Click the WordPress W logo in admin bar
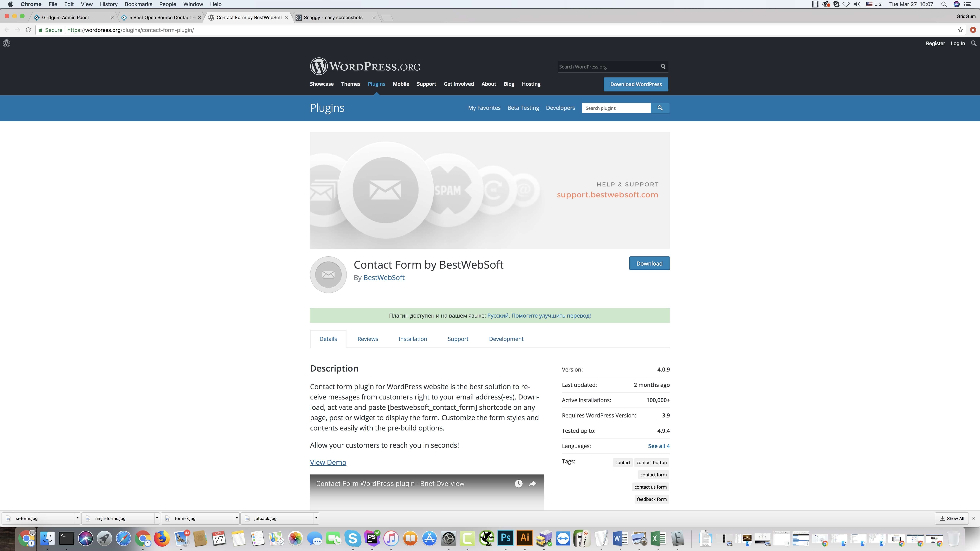Screen dimensions: 980x551 pos(7,43)
